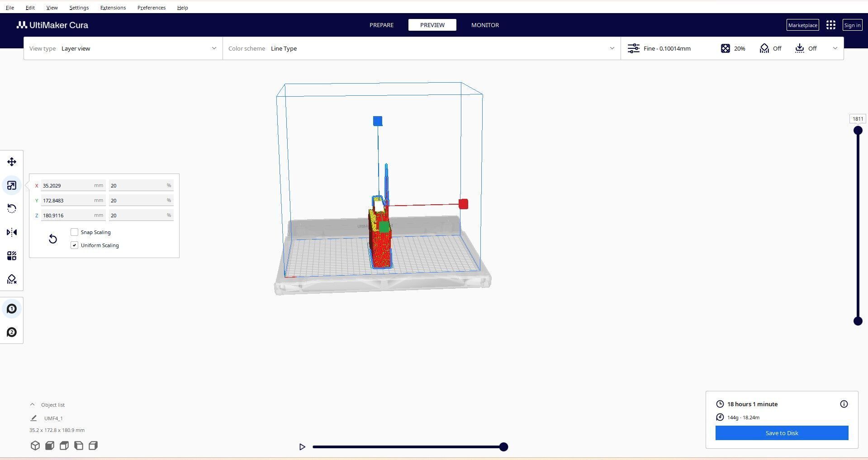
Task: Click the Fine - 0.10014mm profile label
Action: tap(667, 48)
